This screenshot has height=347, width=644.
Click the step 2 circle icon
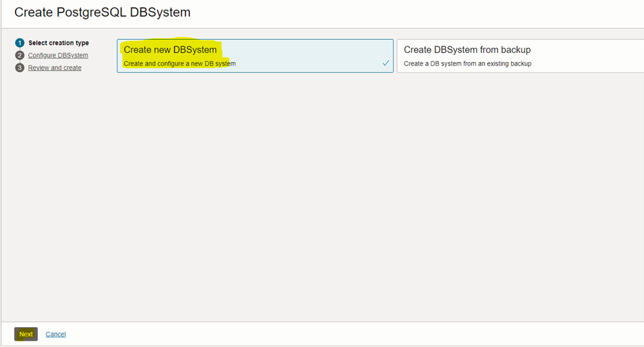coord(20,55)
